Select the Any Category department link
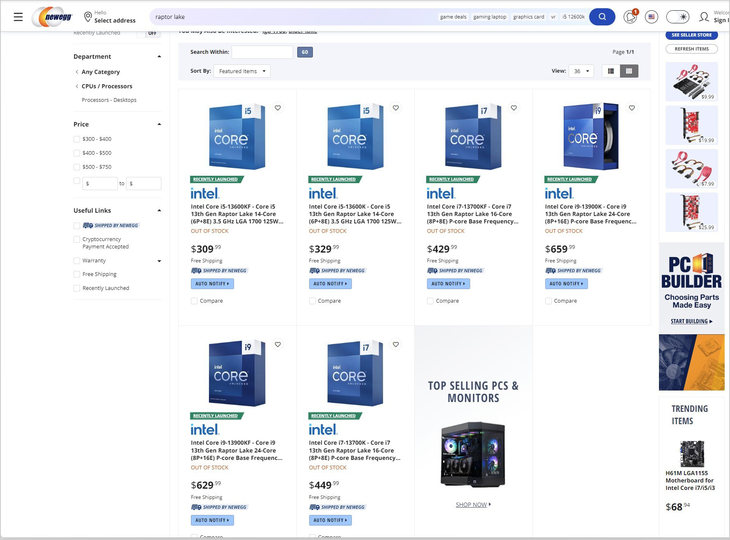Screen dimensions: 730x540 click(100, 72)
